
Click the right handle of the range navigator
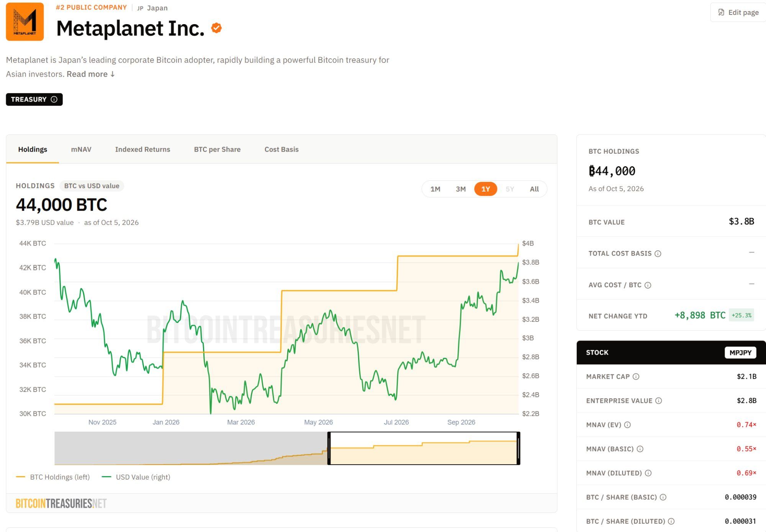coord(518,448)
